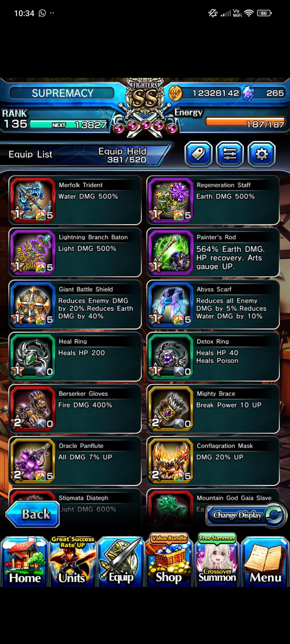Go to the Home tab

tap(24, 561)
